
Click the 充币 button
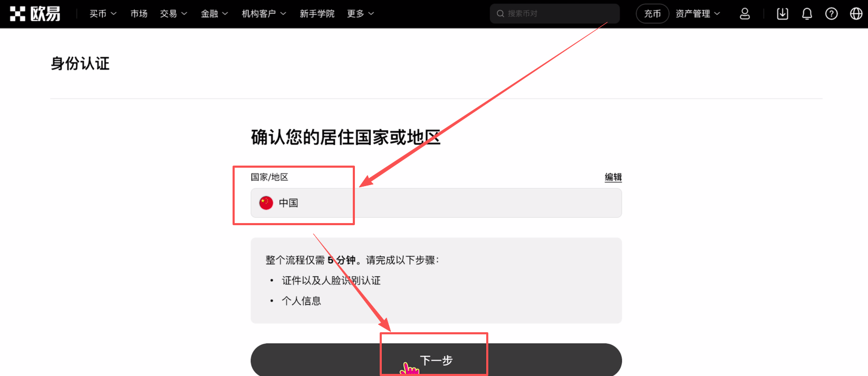point(652,14)
